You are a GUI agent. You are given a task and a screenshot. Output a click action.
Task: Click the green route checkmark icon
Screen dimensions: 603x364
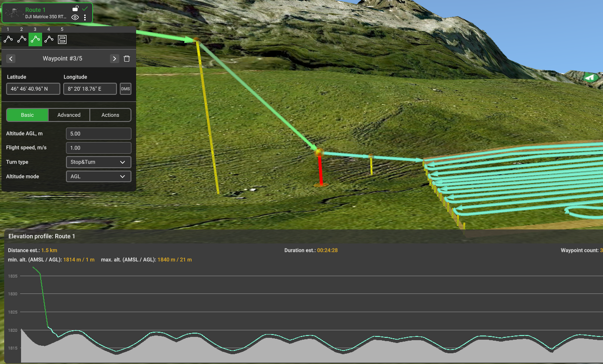pyautogui.click(x=85, y=8)
